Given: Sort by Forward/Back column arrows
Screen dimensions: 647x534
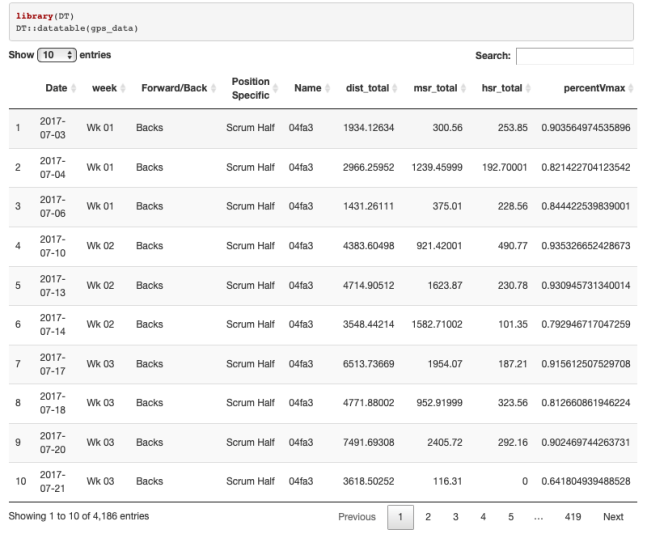Looking at the screenshot, I should [x=213, y=88].
